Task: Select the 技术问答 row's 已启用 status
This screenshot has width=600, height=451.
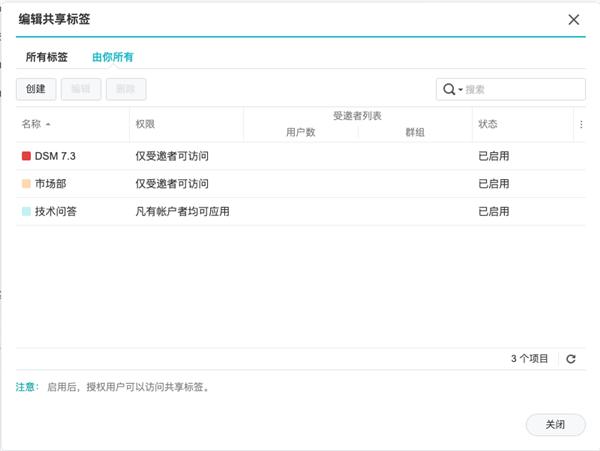Action: click(x=494, y=212)
